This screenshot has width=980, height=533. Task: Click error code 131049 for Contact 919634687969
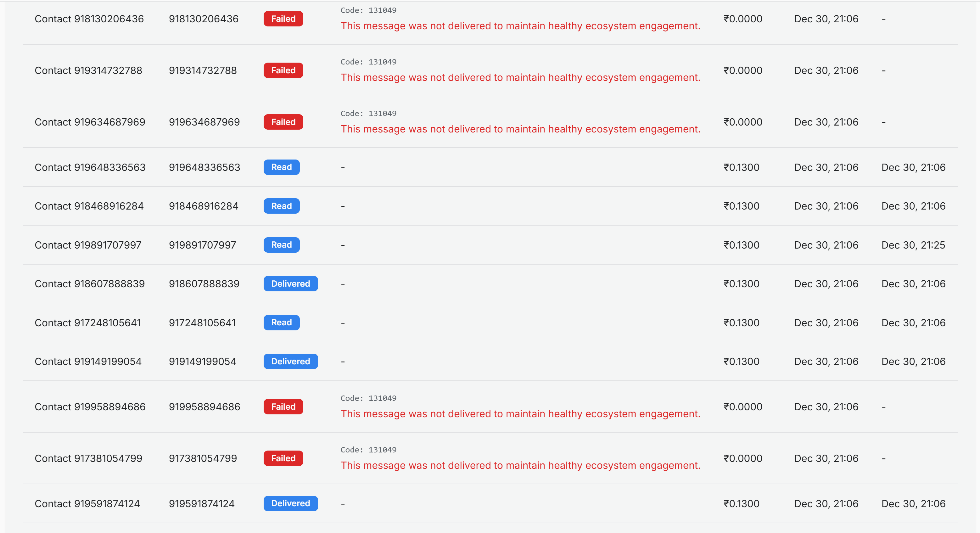pyautogui.click(x=368, y=113)
